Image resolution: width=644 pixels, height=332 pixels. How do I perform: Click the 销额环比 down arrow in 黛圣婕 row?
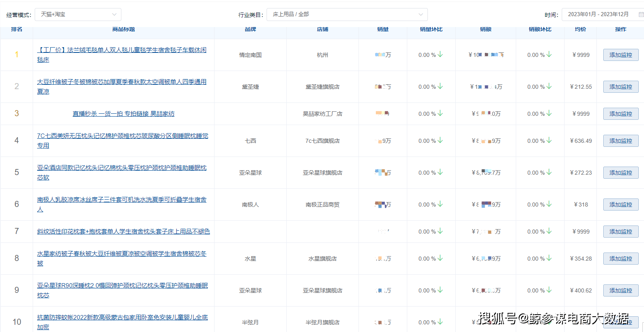click(x=549, y=86)
